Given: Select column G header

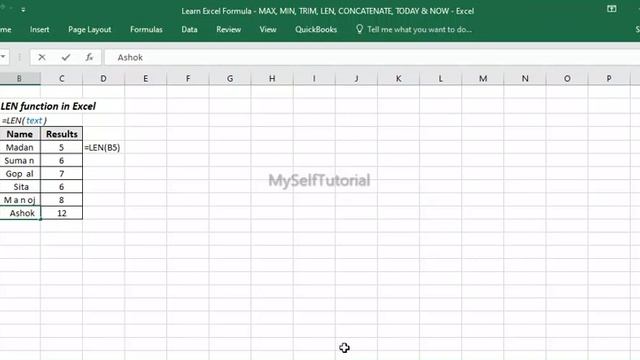Looking at the screenshot, I should (230, 78).
